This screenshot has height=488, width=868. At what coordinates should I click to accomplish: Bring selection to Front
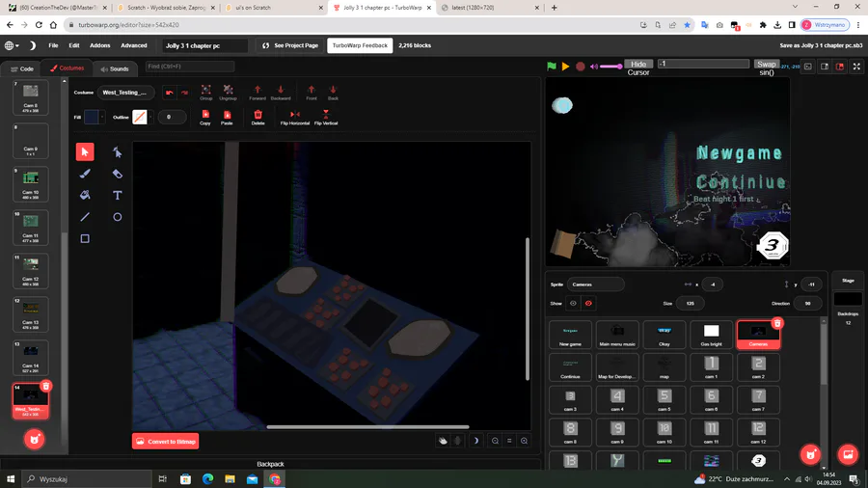[x=312, y=93]
